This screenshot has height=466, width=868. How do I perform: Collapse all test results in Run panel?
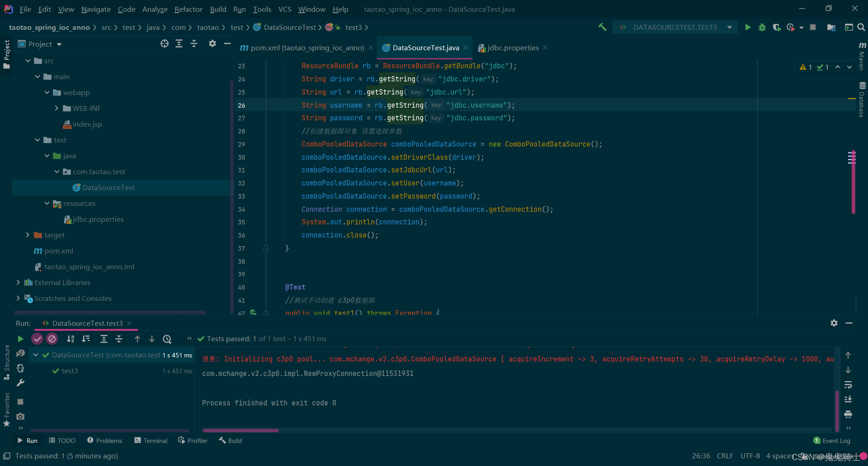[119, 339]
